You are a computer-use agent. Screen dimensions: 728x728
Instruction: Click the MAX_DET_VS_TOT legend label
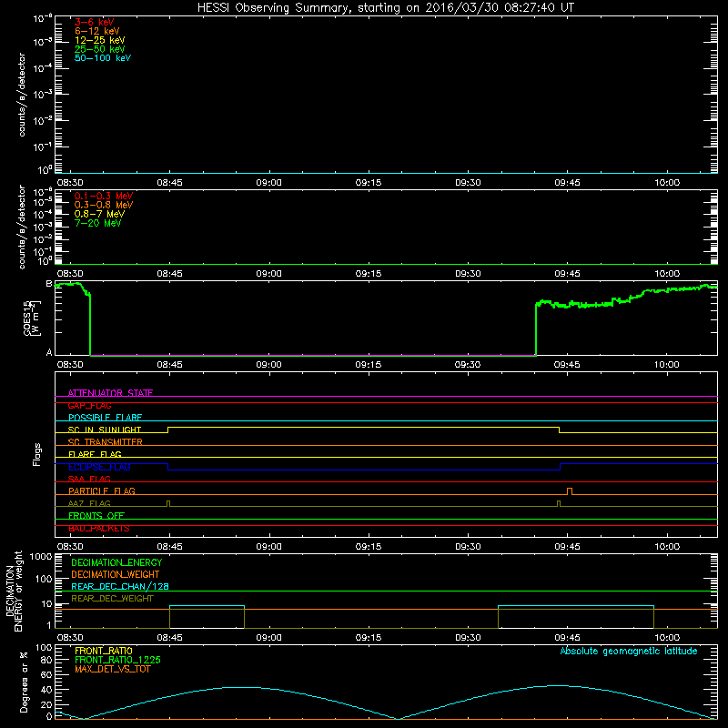pyautogui.click(x=112, y=669)
